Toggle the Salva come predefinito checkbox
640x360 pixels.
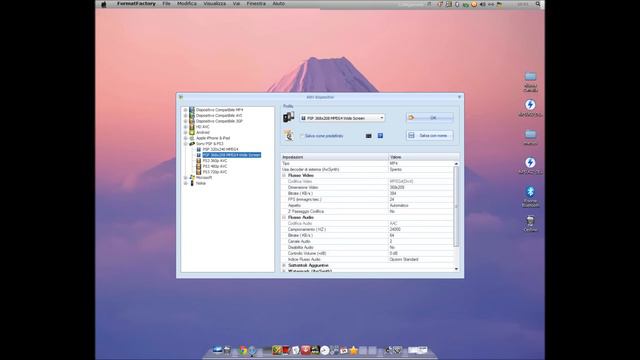tap(302, 136)
